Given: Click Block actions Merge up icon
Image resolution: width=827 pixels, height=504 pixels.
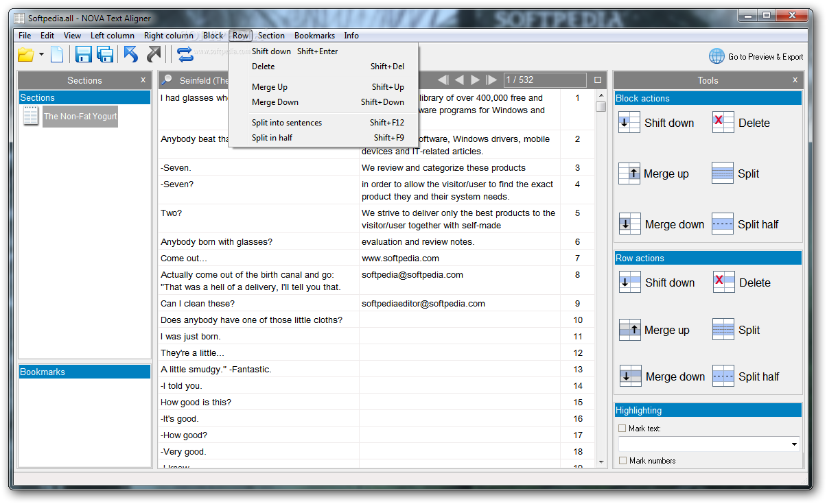Looking at the screenshot, I should (629, 173).
